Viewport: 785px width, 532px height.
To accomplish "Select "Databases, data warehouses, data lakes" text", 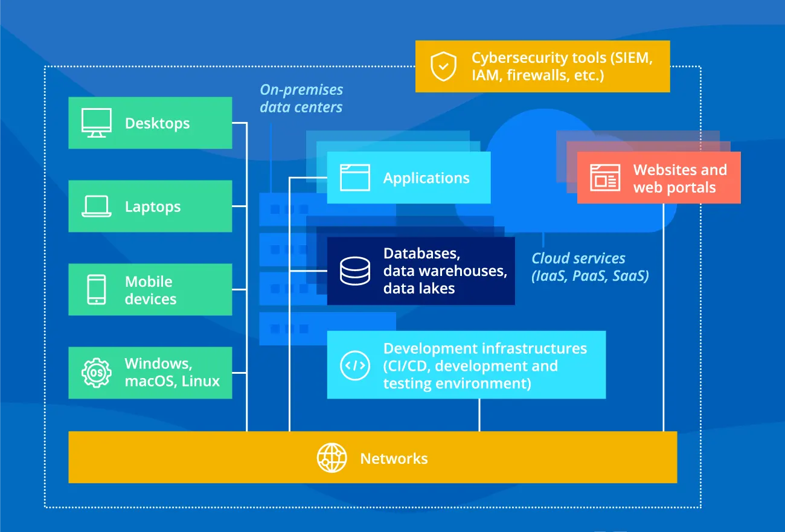I will 444,271.
